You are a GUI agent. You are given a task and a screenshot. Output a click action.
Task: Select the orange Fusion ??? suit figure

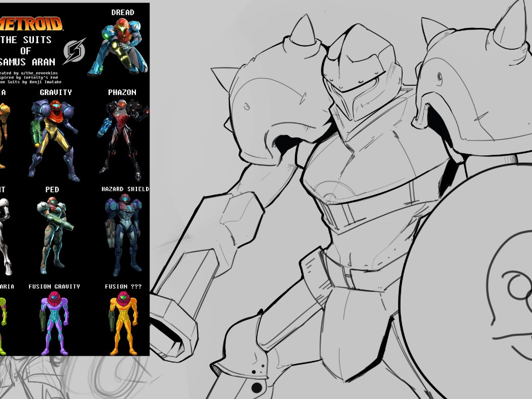[124, 323]
